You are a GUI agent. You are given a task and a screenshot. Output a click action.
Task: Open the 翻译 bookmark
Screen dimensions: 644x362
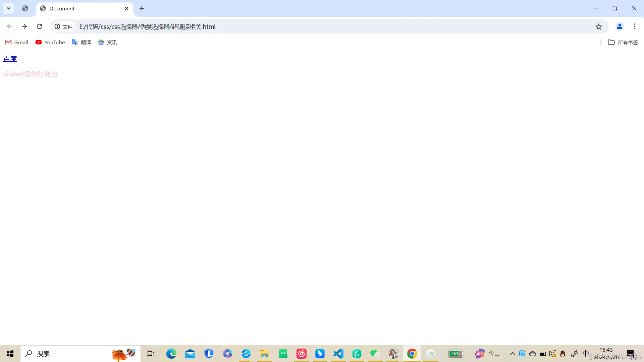(x=82, y=42)
